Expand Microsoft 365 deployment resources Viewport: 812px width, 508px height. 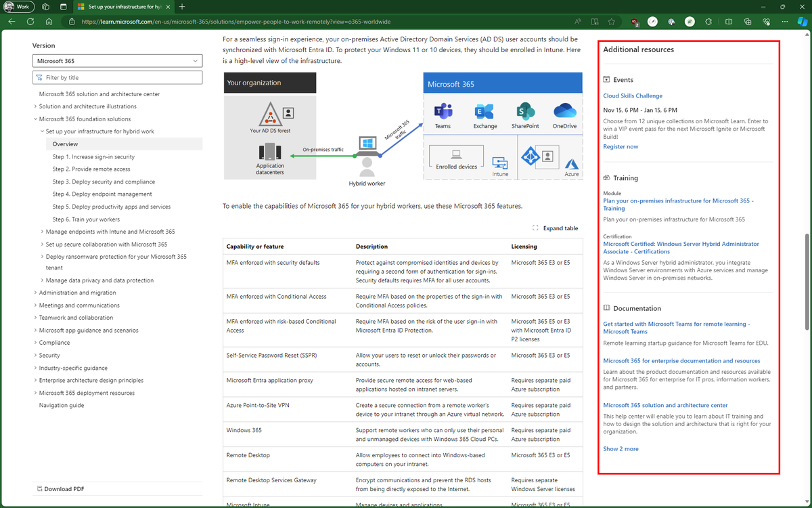35,393
